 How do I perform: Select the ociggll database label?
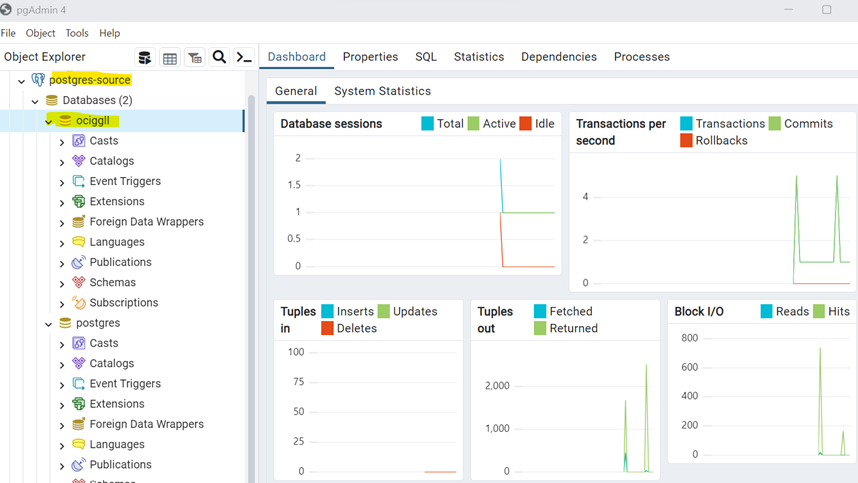[x=92, y=120]
